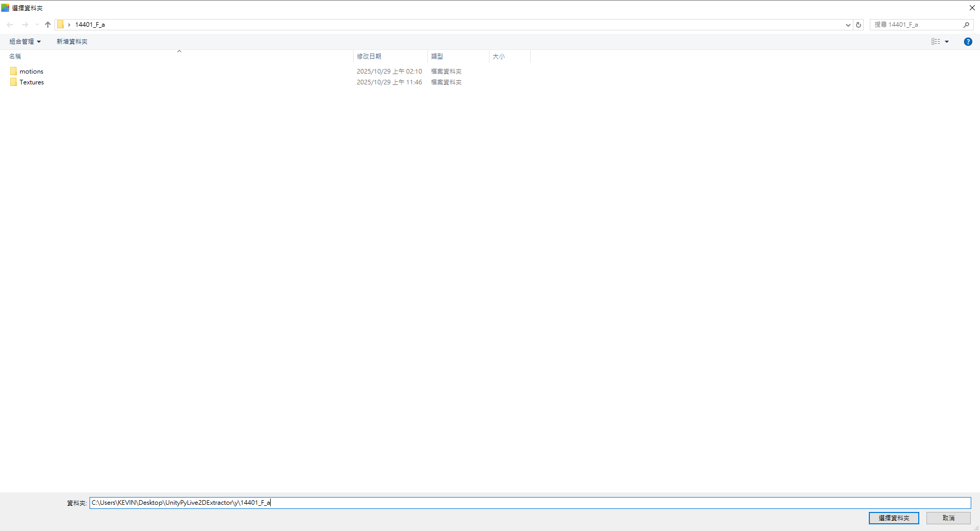Click the 搜尋 14401_F_a search box
The height and width of the screenshot is (531, 980).
click(916, 25)
